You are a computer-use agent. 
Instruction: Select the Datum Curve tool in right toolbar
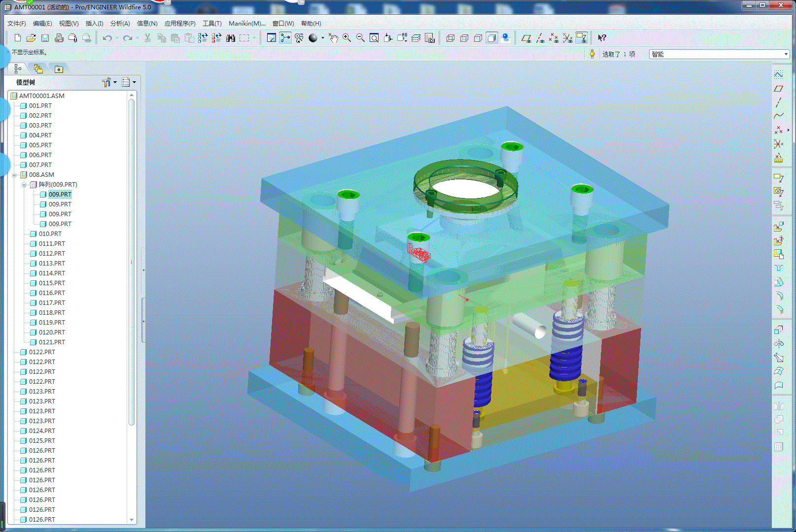point(778,116)
